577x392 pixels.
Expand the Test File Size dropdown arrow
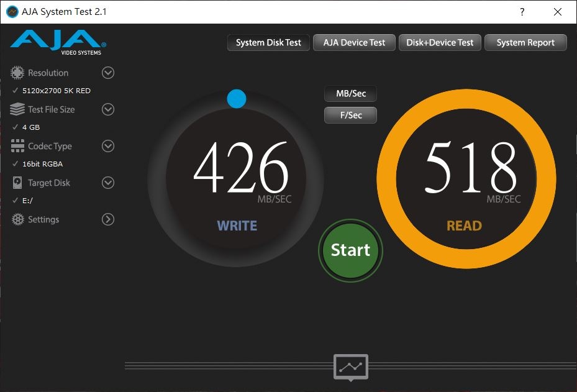(108, 109)
